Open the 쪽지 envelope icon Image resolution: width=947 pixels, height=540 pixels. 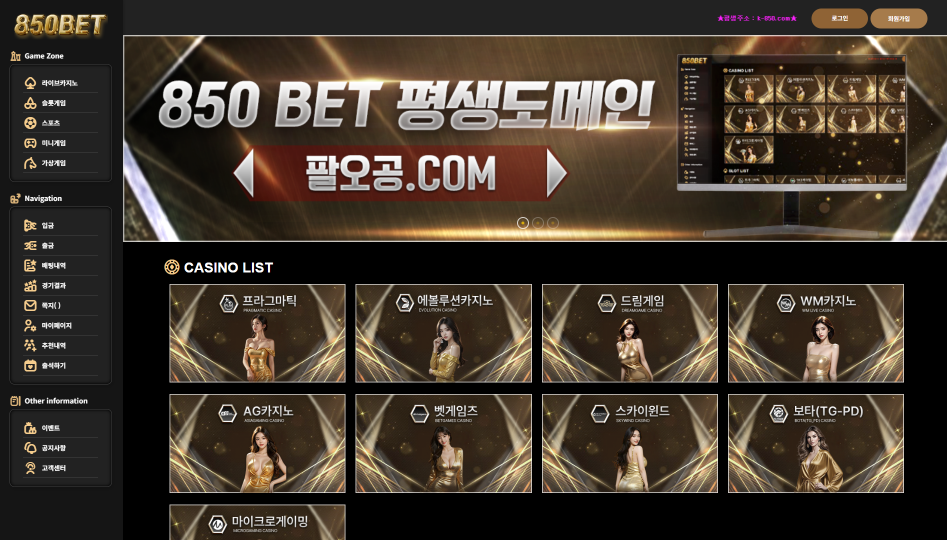[30, 306]
